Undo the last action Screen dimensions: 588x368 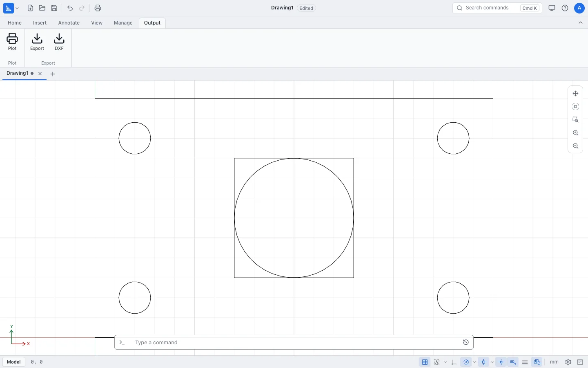(x=70, y=8)
